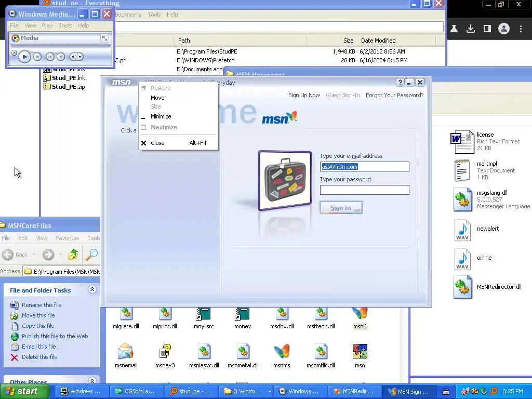
Task: Click the suitcase display picture
Action: click(285, 180)
